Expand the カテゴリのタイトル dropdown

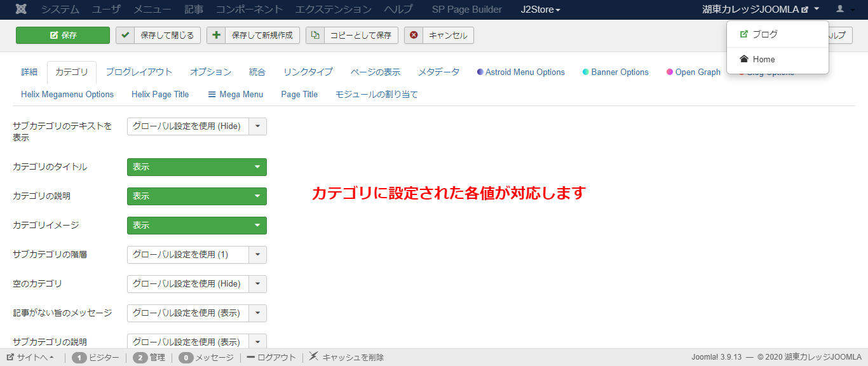click(197, 167)
